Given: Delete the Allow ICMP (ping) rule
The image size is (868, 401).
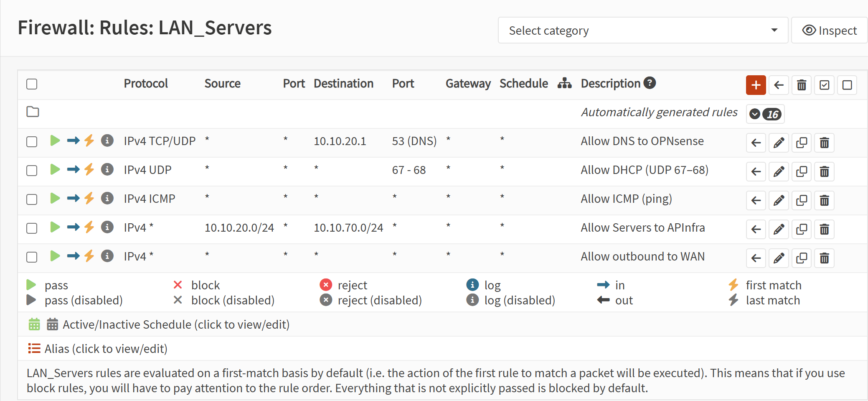Looking at the screenshot, I should pos(824,201).
